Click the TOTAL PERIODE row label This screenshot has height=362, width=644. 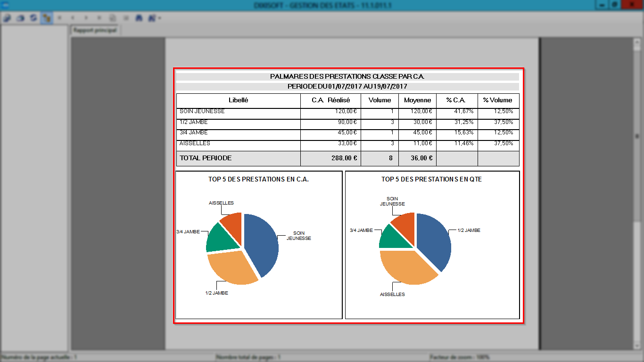(206, 158)
